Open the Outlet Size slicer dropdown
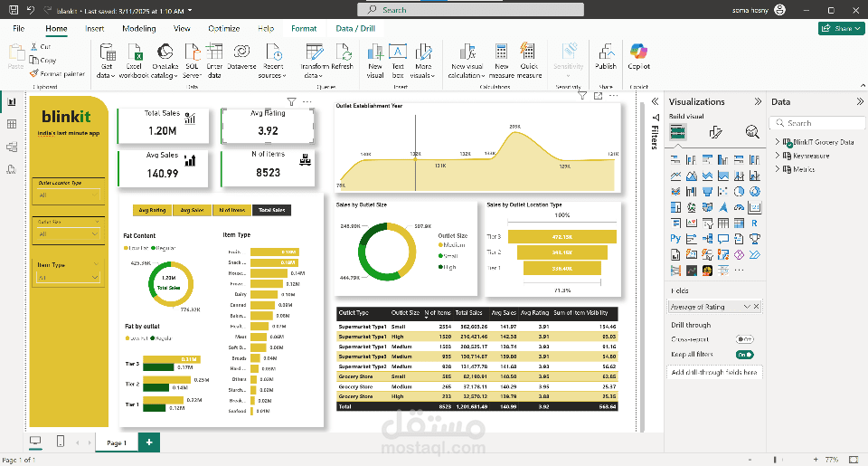The height and width of the screenshot is (466, 868). pyautogui.click(x=68, y=234)
